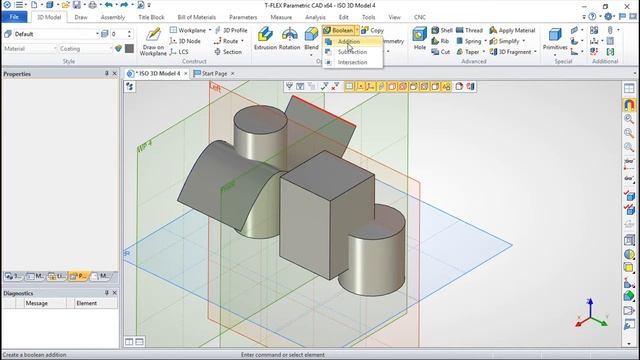Expand the 3D Fragment dropdown arrow
This screenshot has width=640, height=360.
tap(535, 52)
